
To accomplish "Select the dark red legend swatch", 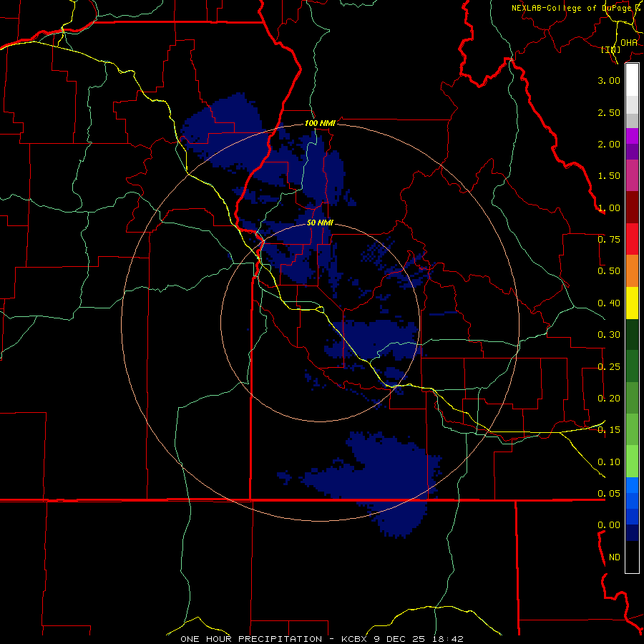I will click(x=632, y=208).
